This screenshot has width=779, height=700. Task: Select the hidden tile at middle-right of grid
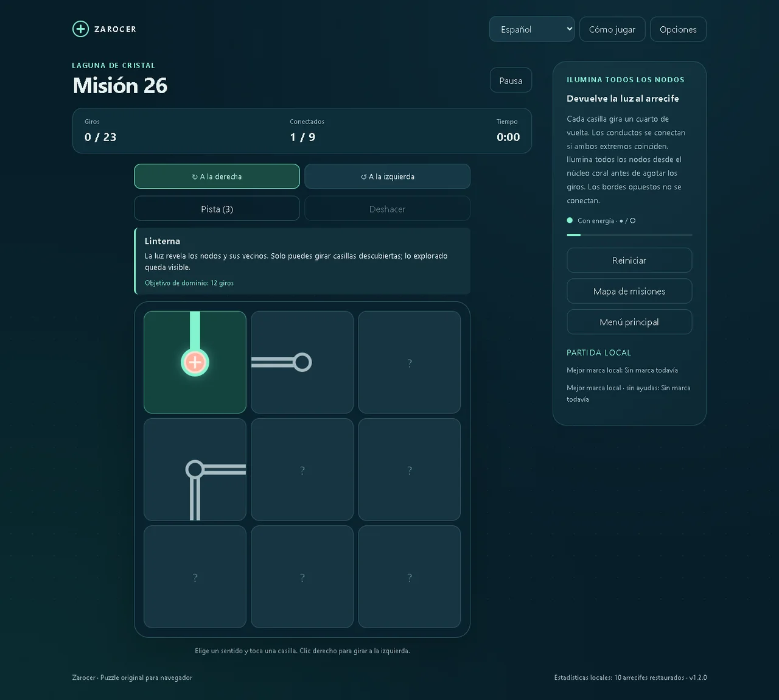(409, 469)
